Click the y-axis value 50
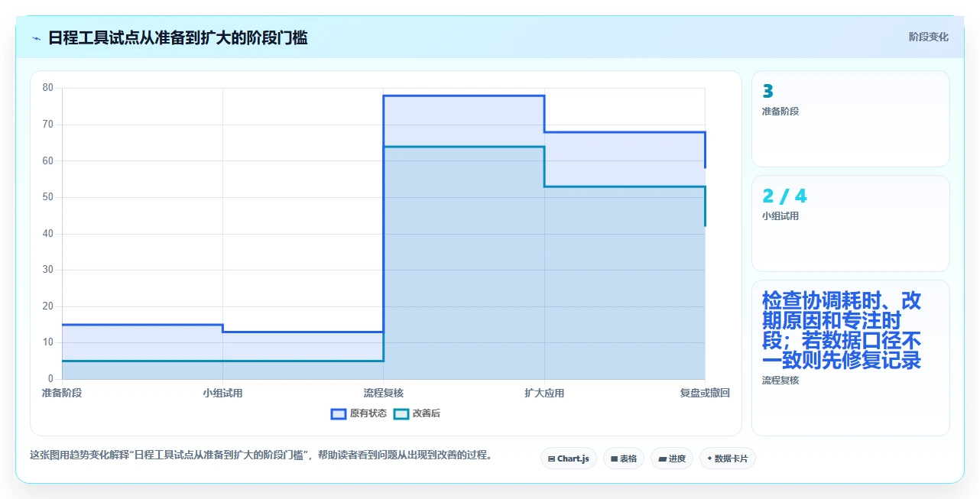Viewport: 980px width, 499px height. tap(48, 197)
